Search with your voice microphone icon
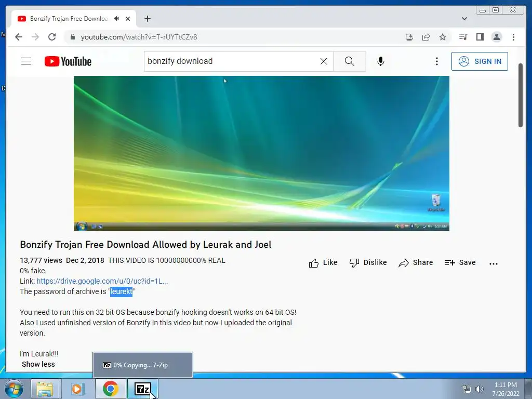The width and height of the screenshot is (532, 399). pos(381,61)
